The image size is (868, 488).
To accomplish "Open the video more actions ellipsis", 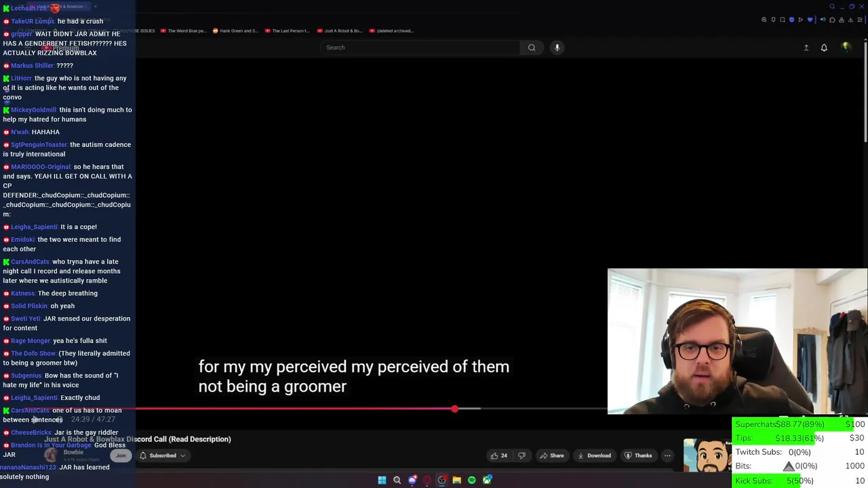I will point(667,455).
